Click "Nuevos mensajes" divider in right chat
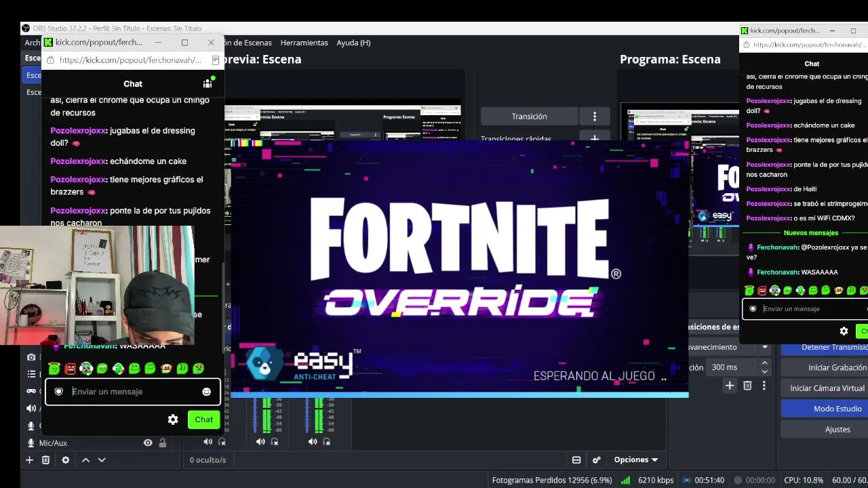The height and width of the screenshot is (488, 868). click(x=811, y=233)
